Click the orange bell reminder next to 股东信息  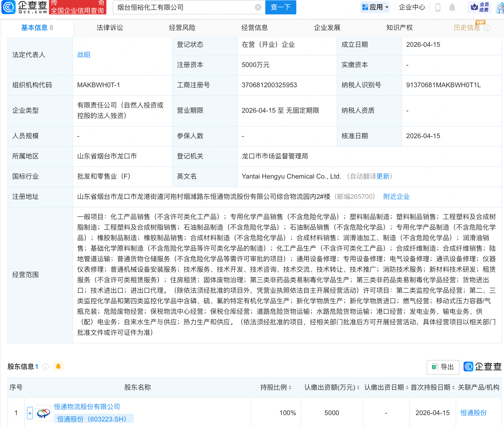58,366
